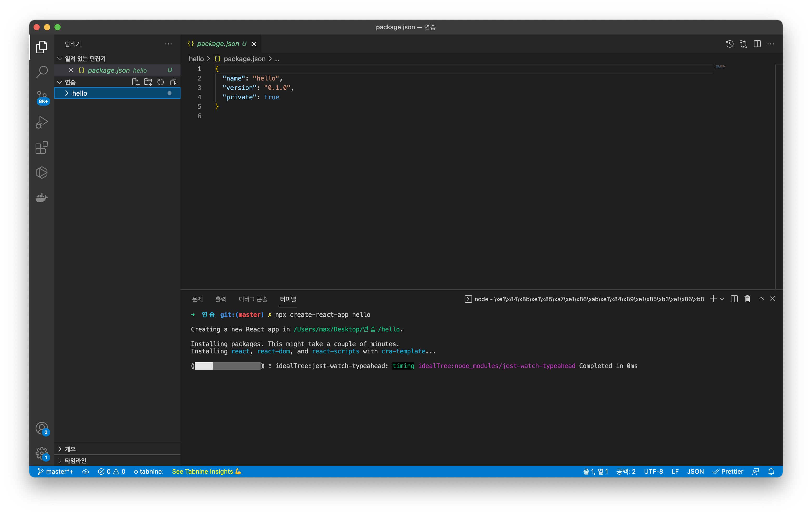The image size is (812, 516).
Task: Click Refresh Explorer icon
Action: pyautogui.click(x=161, y=82)
